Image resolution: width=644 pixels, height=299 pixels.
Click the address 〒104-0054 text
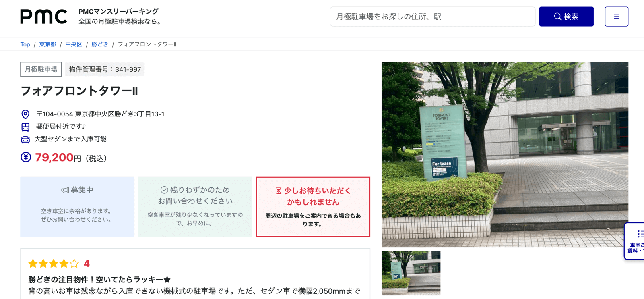pyautogui.click(x=100, y=114)
